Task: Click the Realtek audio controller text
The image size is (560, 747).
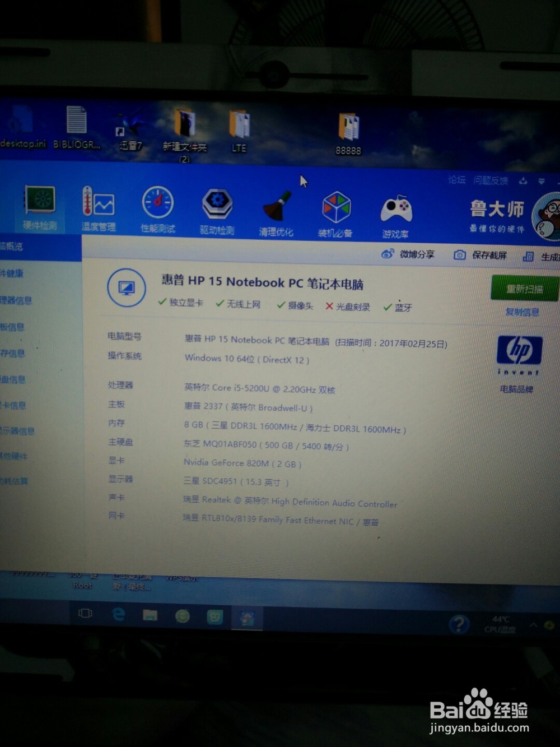Action: tap(290, 502)
